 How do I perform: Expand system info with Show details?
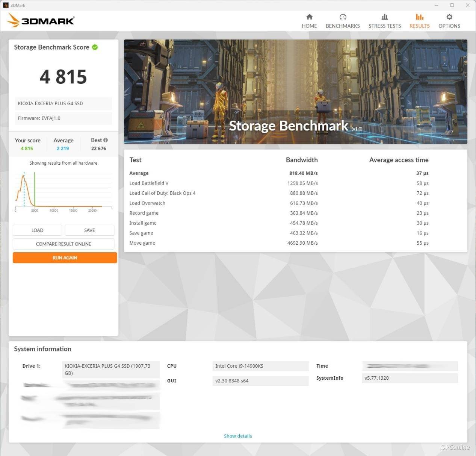click(x=238, y=436)
